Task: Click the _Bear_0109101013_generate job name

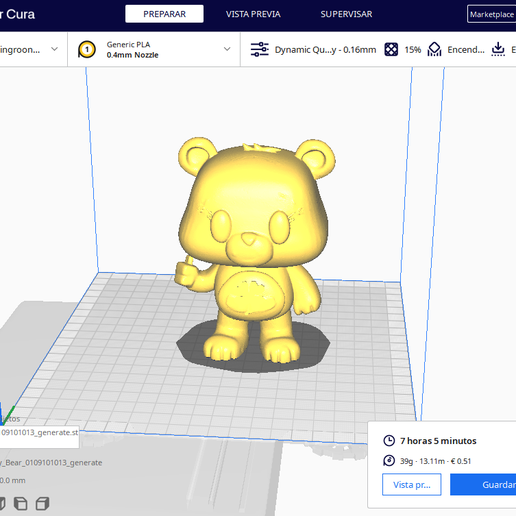Action: 51,463
